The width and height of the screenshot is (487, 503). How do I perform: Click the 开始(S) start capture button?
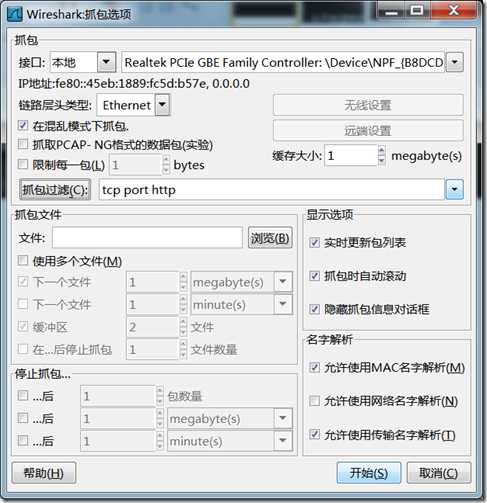(369, 473)
